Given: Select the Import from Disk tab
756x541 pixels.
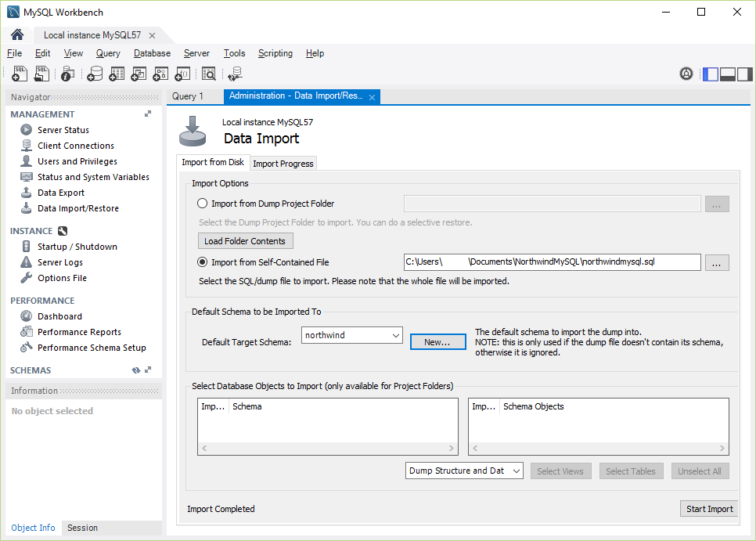Looking at the screenshot, I should (213, 163).
